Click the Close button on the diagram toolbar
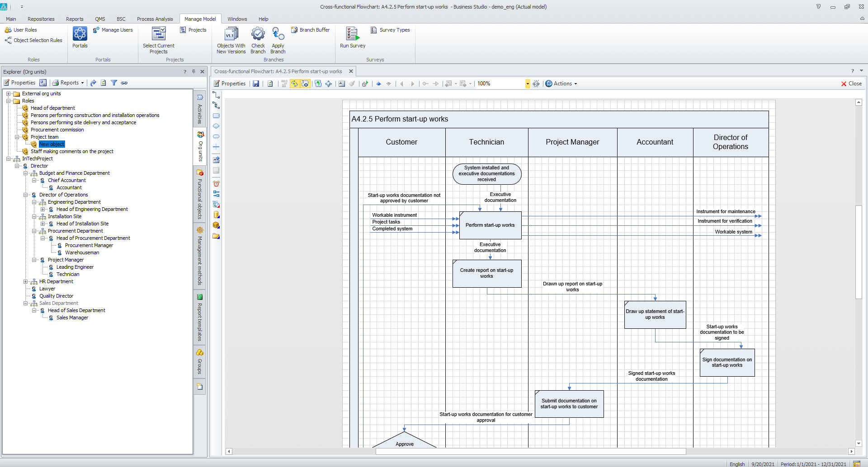This screenshot has height=467, width=868. [x=851, y=84]
